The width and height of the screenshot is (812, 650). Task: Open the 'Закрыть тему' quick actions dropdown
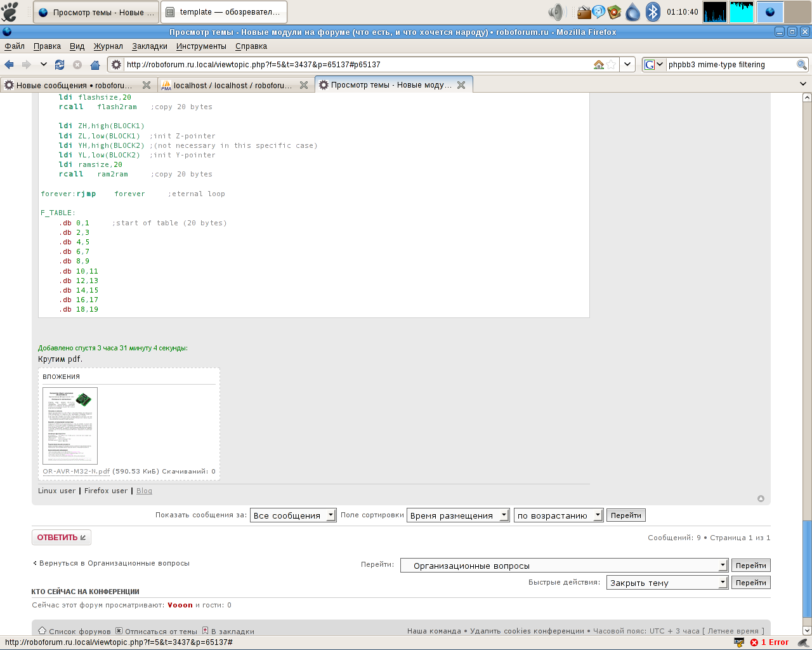(667, 583)
